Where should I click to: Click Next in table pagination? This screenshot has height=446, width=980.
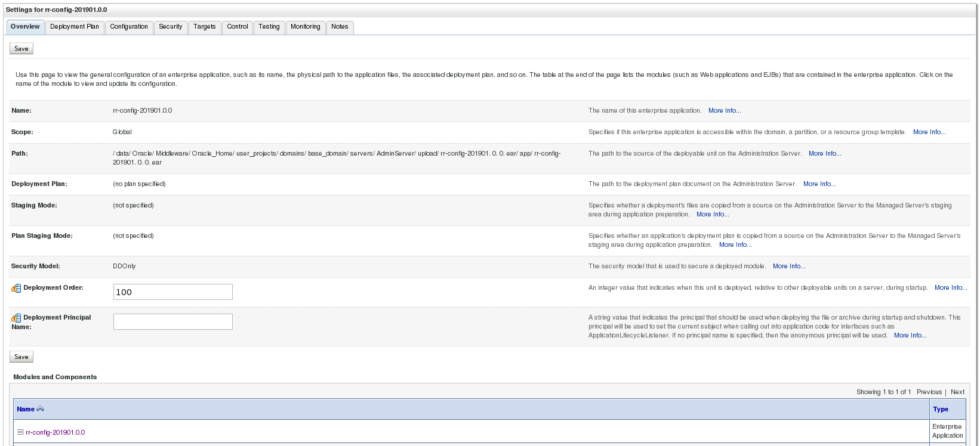coord(957,392)
